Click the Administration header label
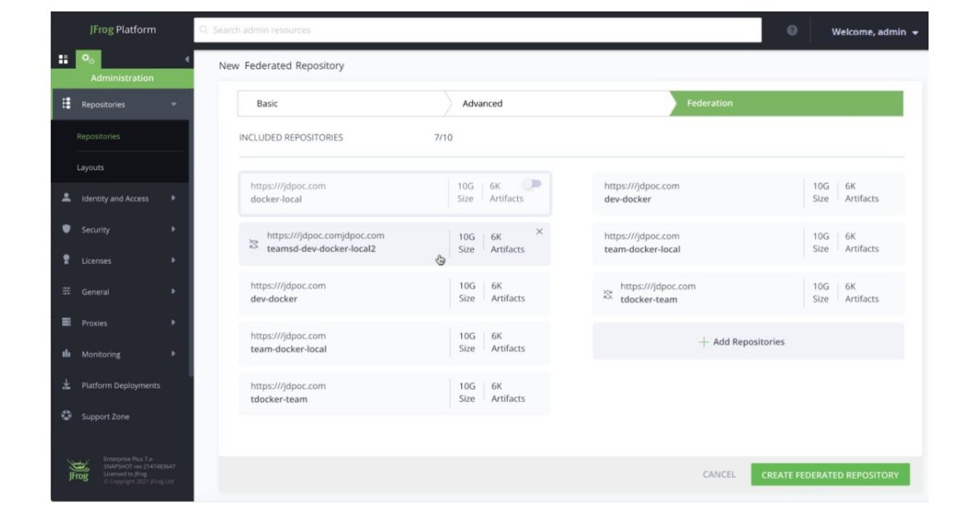 point(122,78)
